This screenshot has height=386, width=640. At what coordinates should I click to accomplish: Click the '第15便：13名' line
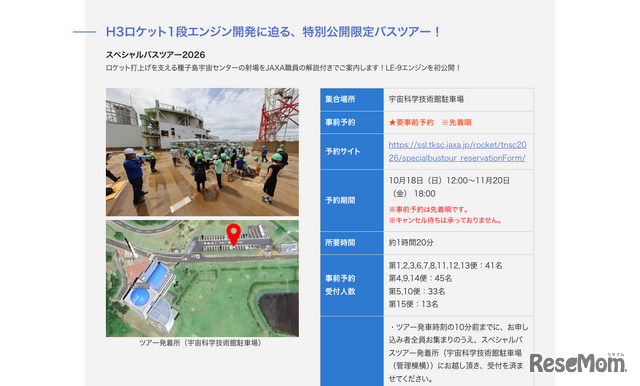pos(413,304)
